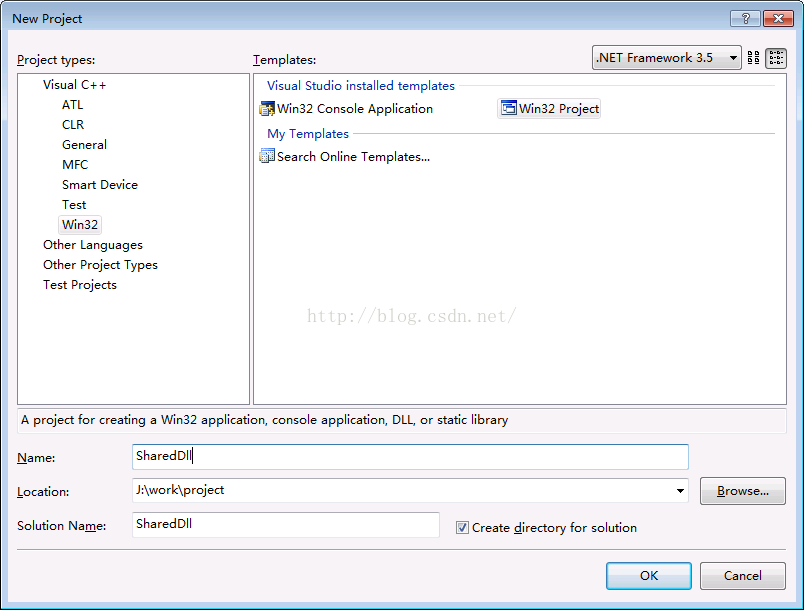Expand the Location path dropdown arrow
Viewport: 804px width, 610px height.
[x=680, y=491]
